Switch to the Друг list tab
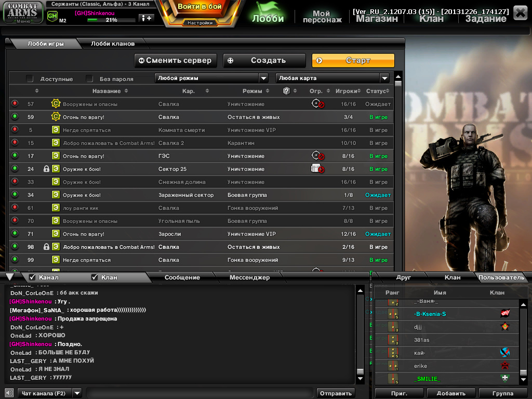Screen dimensions: 532x399 [403, 277]
